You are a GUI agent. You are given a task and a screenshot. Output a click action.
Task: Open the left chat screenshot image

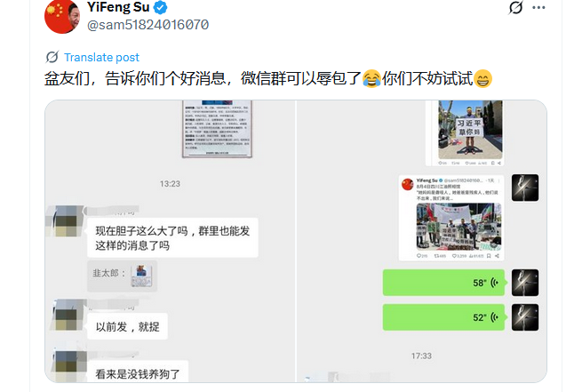(170, 241)
